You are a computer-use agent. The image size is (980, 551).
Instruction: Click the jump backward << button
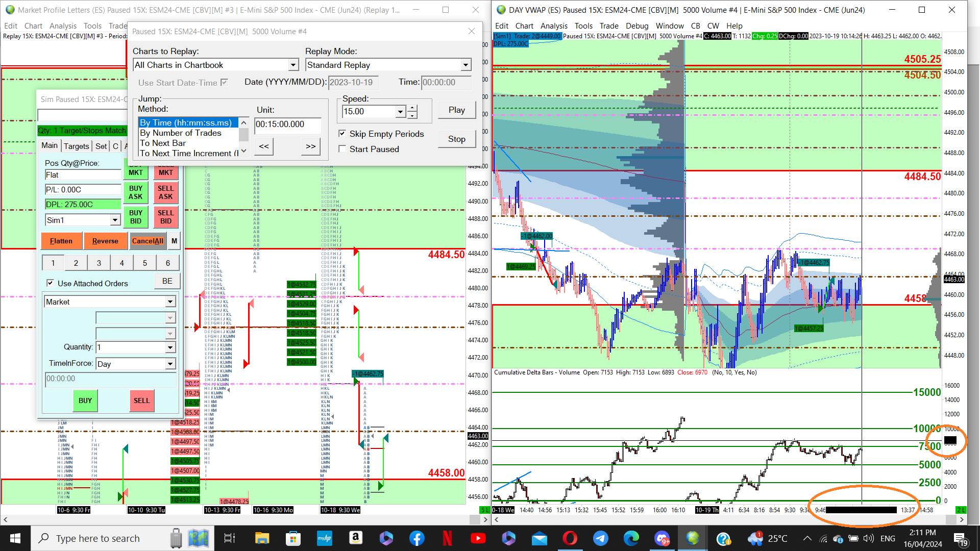263,146
